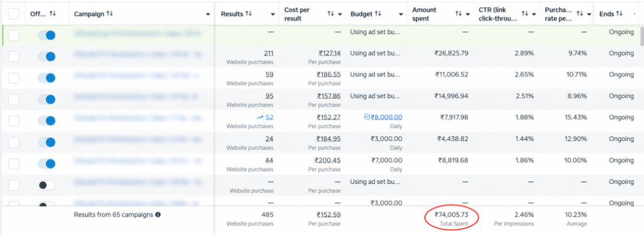Select the 485 total website purchases

[267, 214]
